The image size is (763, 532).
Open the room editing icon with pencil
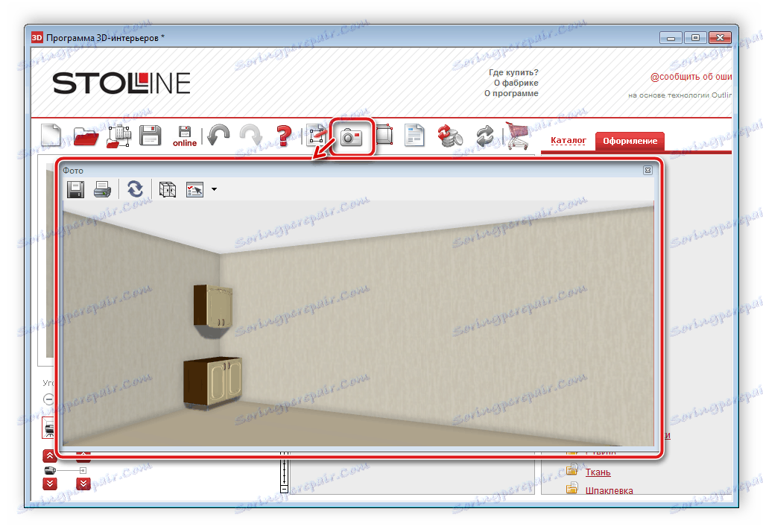pyautogui.click(x=317, y=135)
